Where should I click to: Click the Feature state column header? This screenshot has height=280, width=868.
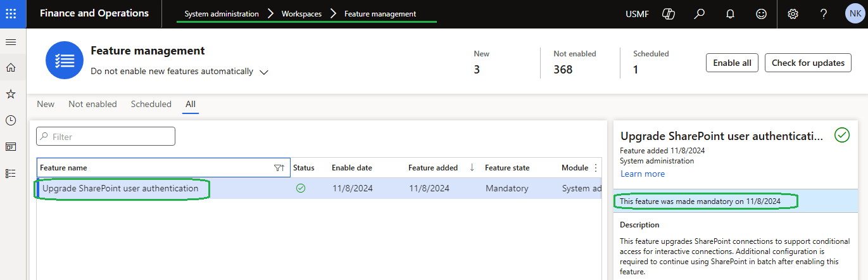tap(507, 168)
